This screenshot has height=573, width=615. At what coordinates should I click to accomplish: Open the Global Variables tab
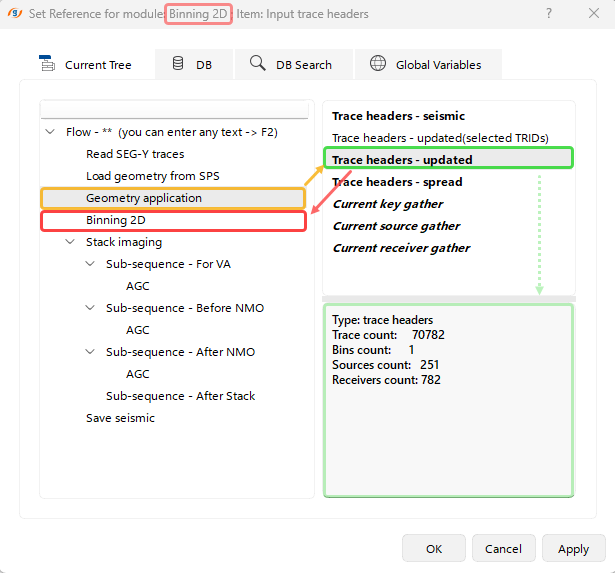click(x=428, y=64)
